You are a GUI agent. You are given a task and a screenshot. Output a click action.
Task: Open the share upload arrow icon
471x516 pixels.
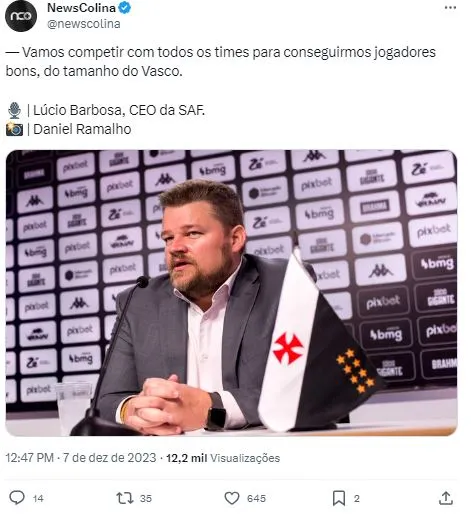tap(446, 498)
